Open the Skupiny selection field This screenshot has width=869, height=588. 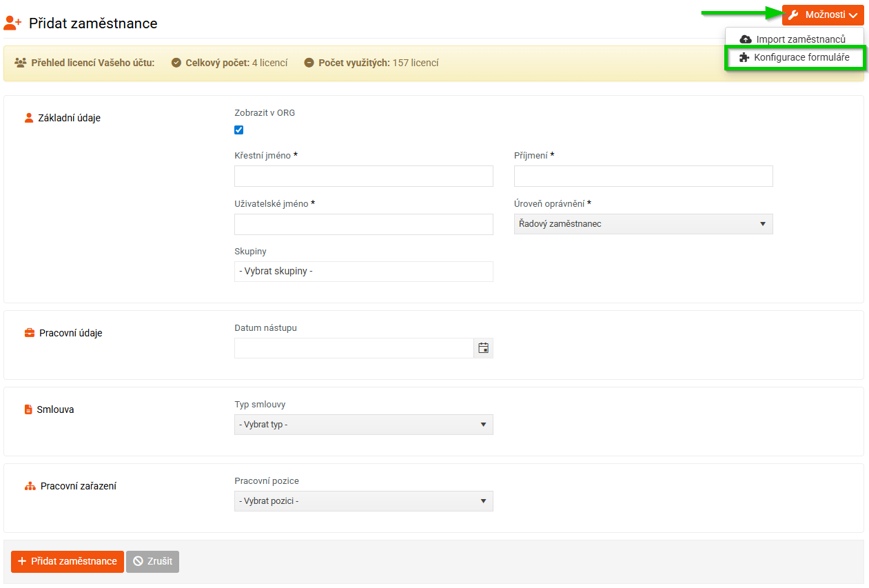tap(363, 272)
